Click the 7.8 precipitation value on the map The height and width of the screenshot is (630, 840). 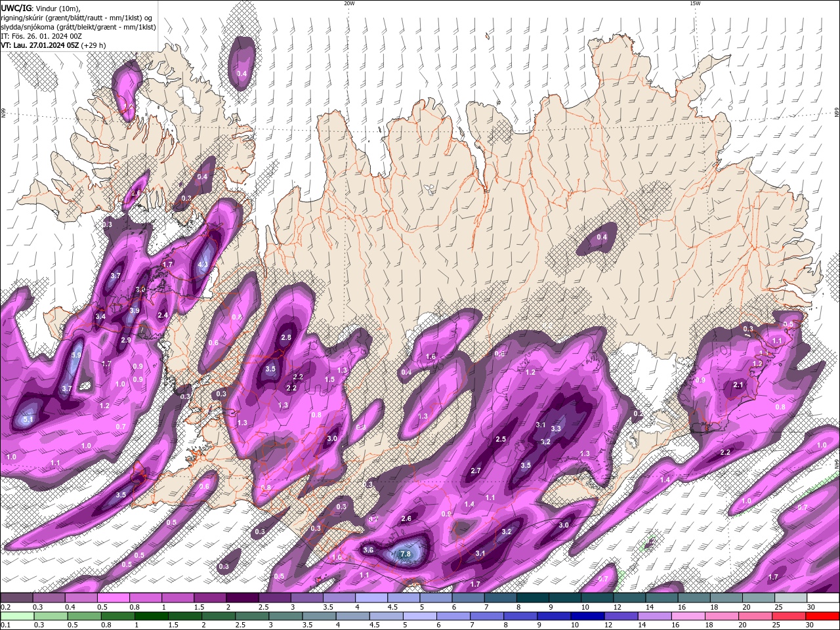406,554
